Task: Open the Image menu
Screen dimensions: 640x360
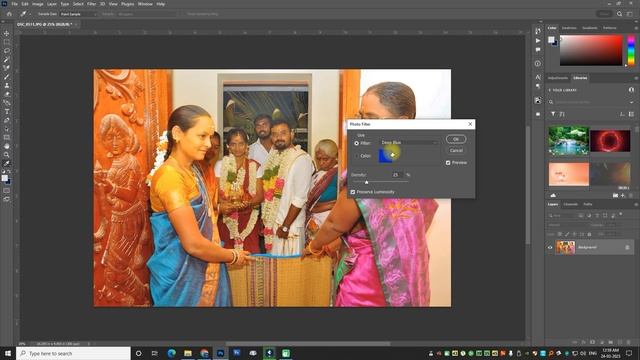Action: pos(38,4)
